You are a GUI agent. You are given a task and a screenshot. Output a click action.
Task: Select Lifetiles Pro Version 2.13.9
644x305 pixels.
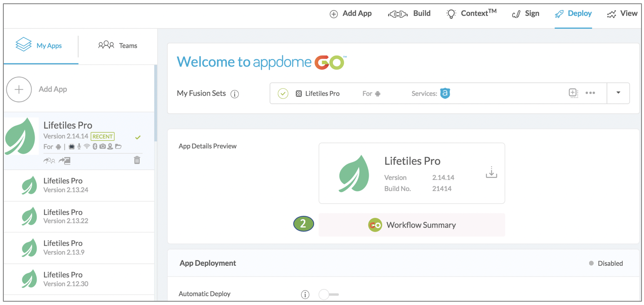(x=79, y=248)
